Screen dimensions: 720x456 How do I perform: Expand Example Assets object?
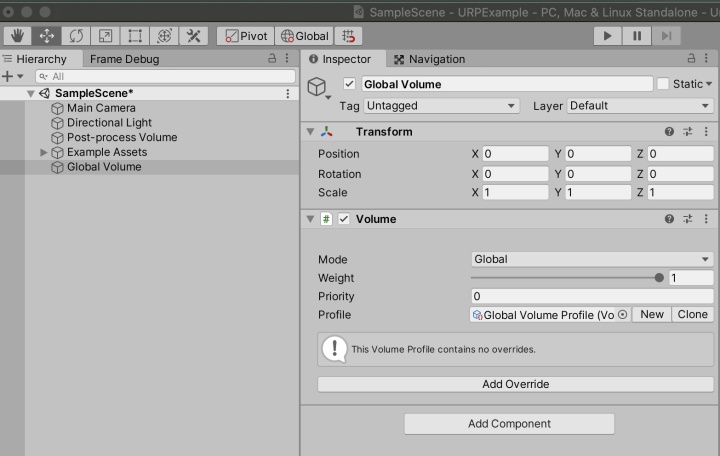click(x=44, y=152)
